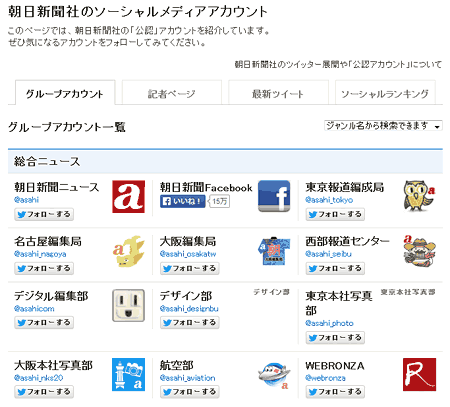Click the デジタル編集部 account title
This screenshot has height=407, width=450.
pyautogui.click(x=51, y=296)
